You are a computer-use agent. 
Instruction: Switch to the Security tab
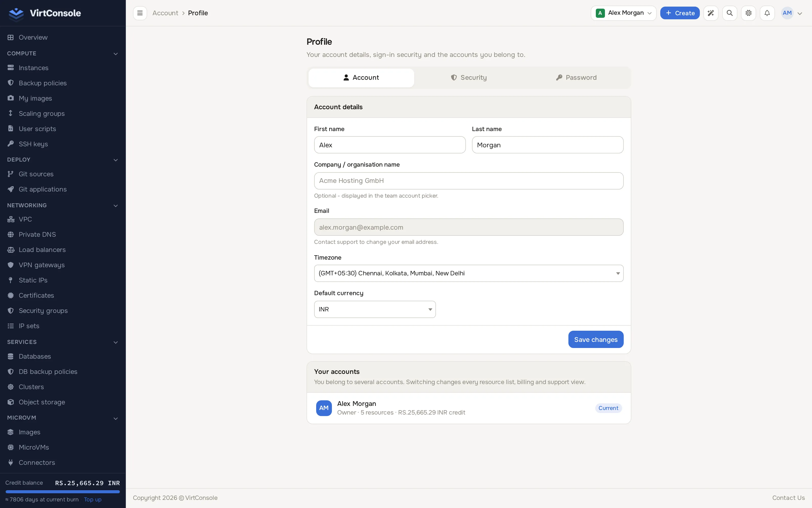[x=468, y=78]
